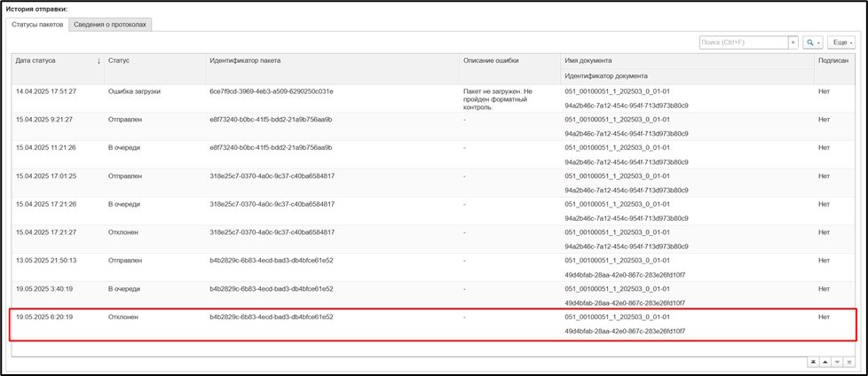
Task: Select the Отклонен row dated 15.04.2025 17:21:27
Action: click(434, 239)
